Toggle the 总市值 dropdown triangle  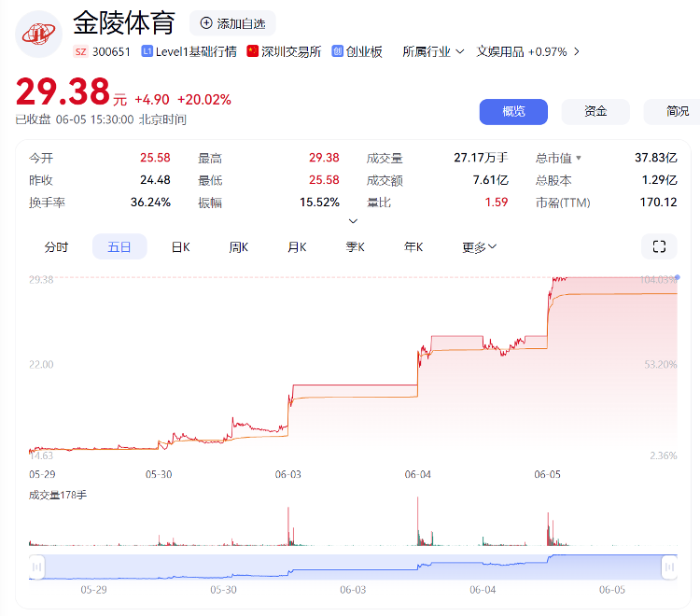point(579,158)
